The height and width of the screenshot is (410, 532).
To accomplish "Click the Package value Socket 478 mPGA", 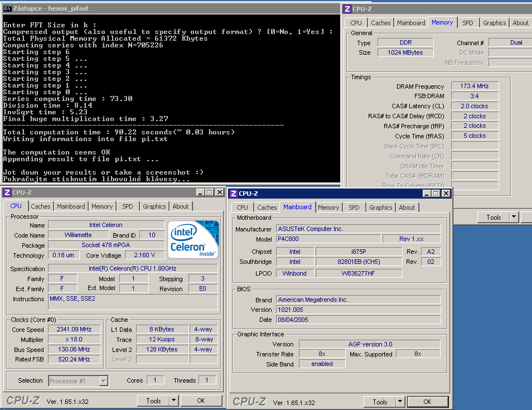I will pyautogui.click(x=106, y=245).
